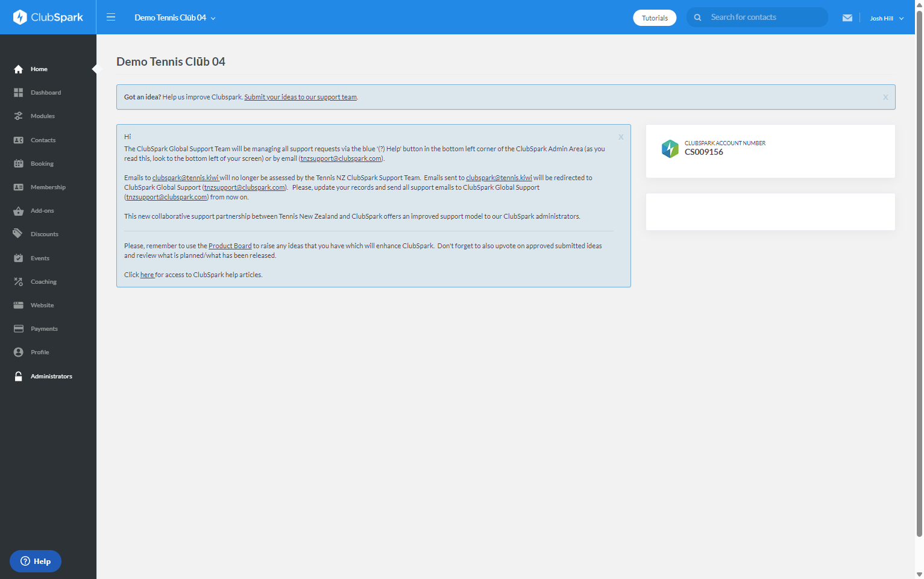Click the 'Demo Tennis Clūb 04' page heading
Image resolution: width=924 pixels, height=579 pixels.
pyautogui.click(x=171, y=61)
